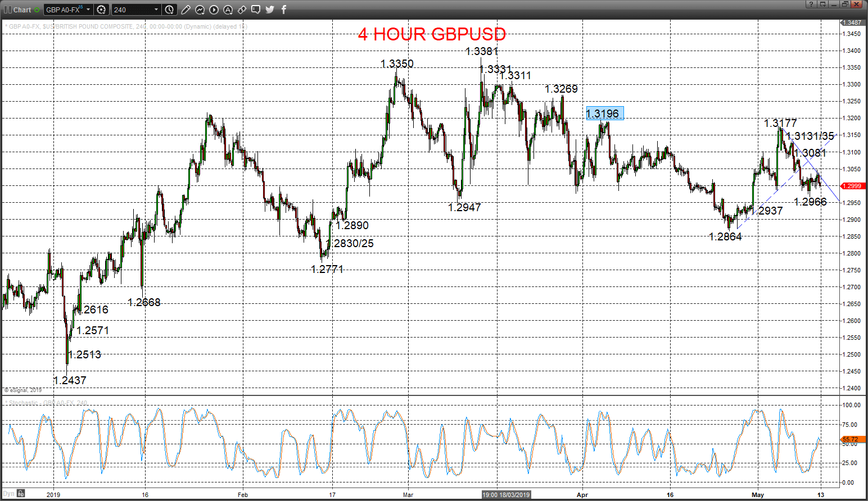Click the 1.3487 top price marker

[852, 22]
